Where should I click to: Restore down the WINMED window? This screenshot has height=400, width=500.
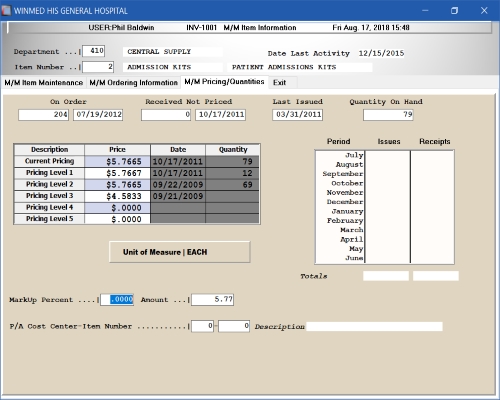coord(454,11)
